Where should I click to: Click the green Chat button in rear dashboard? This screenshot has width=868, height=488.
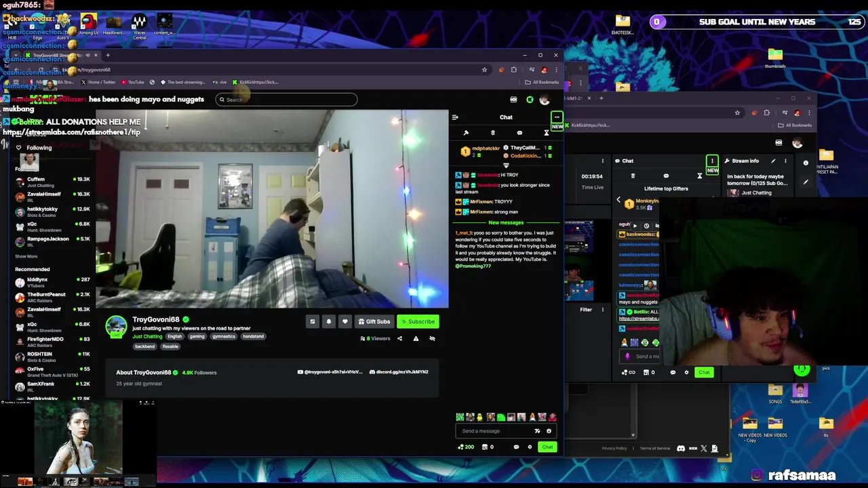[704, 372]
